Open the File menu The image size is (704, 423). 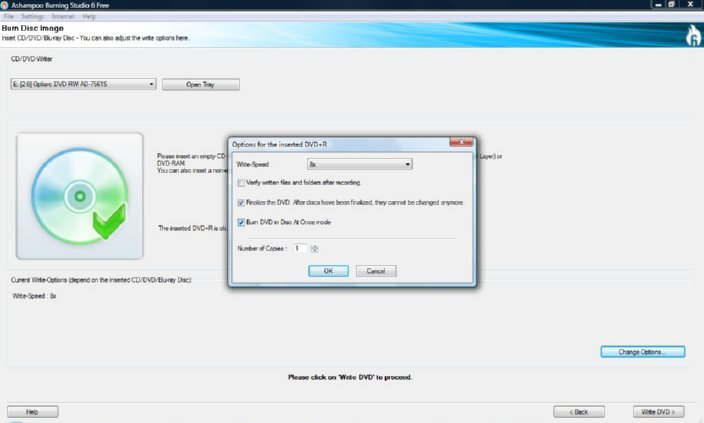click(9, 17)
